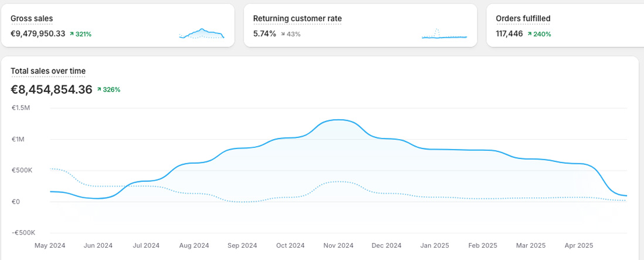Click the green up-arrow beside 240%
The image size is (644, 260).
529,34
